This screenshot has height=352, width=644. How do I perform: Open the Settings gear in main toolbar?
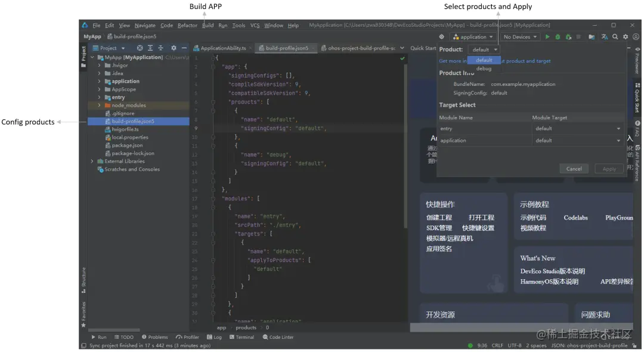(x=626, y=37)
